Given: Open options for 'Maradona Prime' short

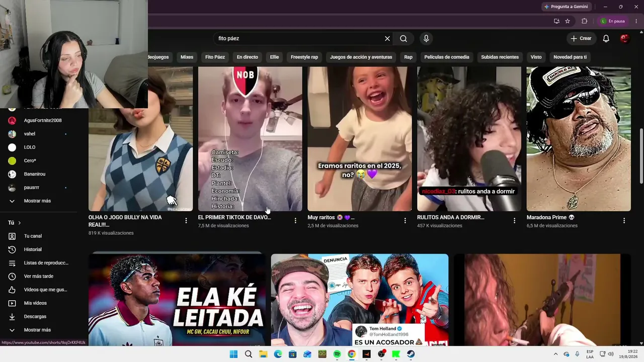Looking at the screenshot, I should 624,221.
